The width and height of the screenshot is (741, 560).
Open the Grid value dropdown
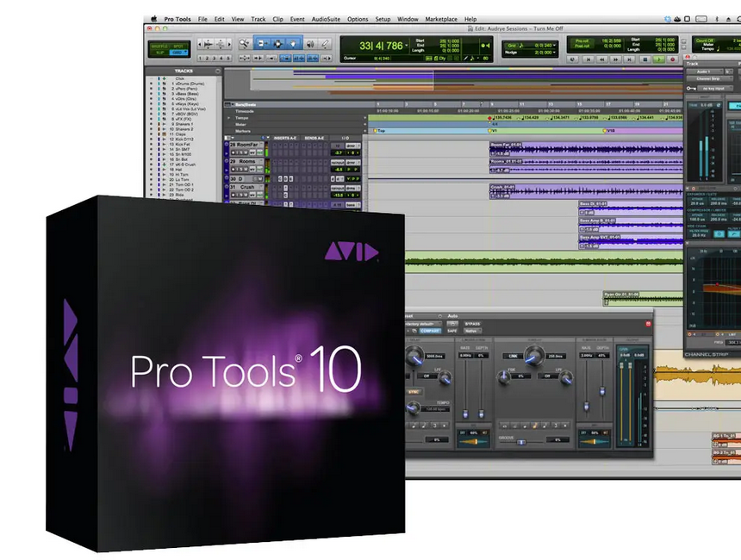555,46
